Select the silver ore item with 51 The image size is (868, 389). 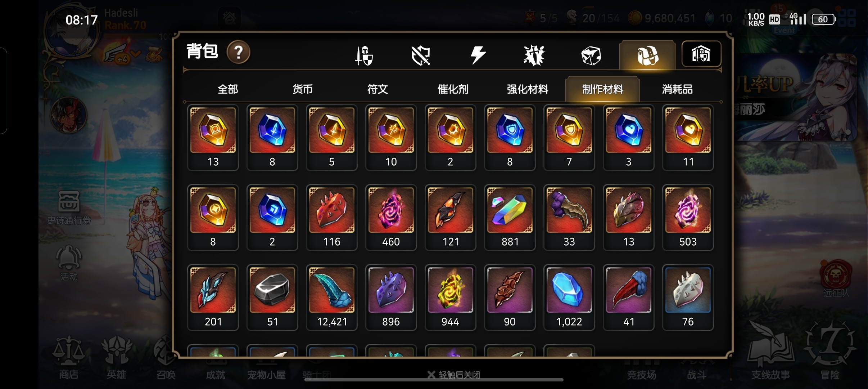point(272,298)
